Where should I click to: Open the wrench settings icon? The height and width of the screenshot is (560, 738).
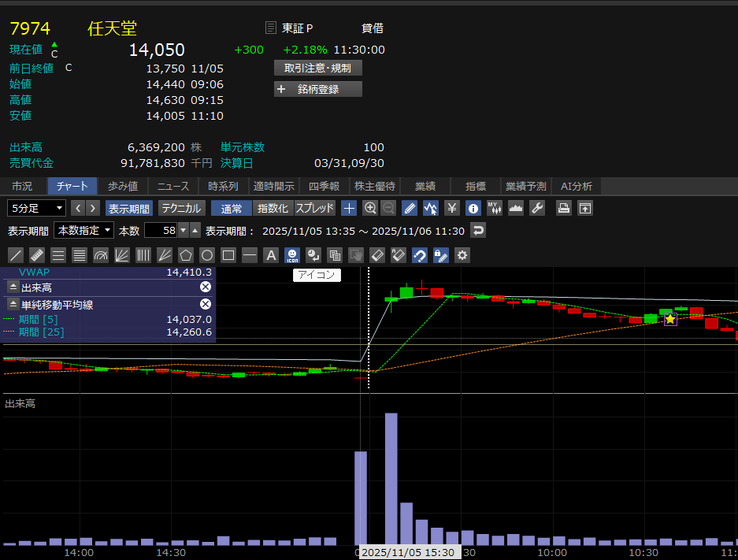pyautogui.click(x=538, y=208)
